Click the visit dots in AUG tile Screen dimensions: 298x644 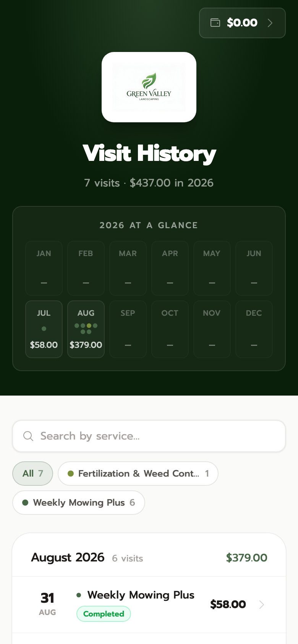pos(86,329)
